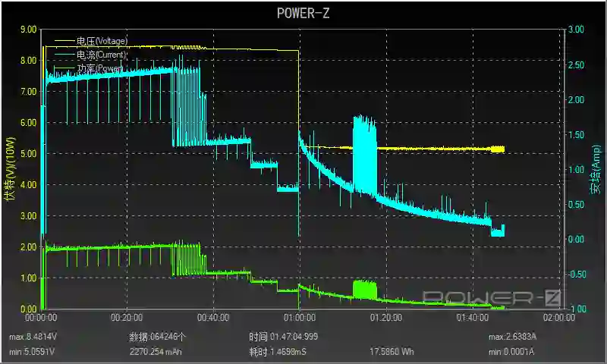This screenshot has height=364, width=607.
Task: Click the 2.50 tick on the amp axis
Action: coord(576,64)
